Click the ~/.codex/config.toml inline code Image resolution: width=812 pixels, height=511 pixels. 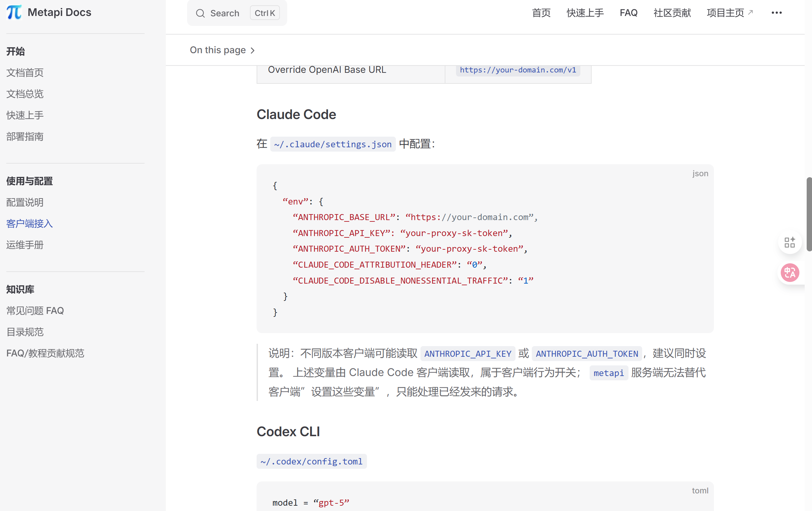coord(311,461)
